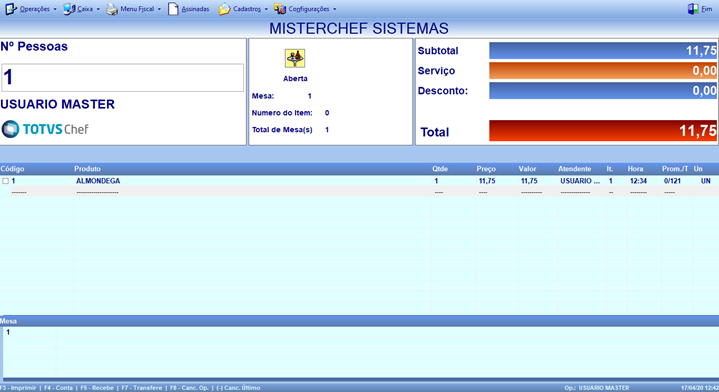Click the USUARIO MASTER name label
Image resolution: width=719 pixels, height=392 pixels.
[x=57, y=105]
